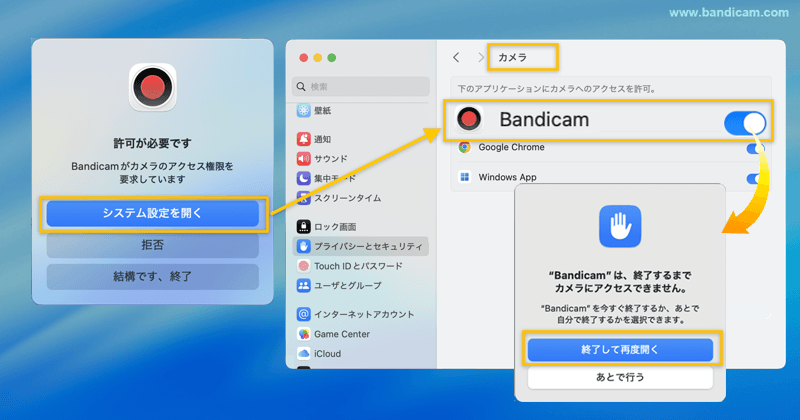The width and height of the screenshot is (800, 420).
Task: Click the スクリーンタイム hourglass icon
Action: tap(304, 198)
